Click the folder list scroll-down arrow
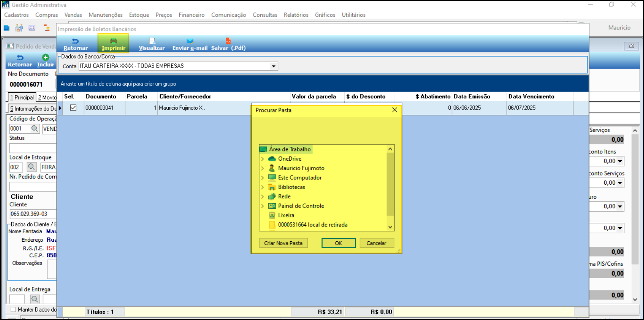The image size is (644, 320). [390, 227]
